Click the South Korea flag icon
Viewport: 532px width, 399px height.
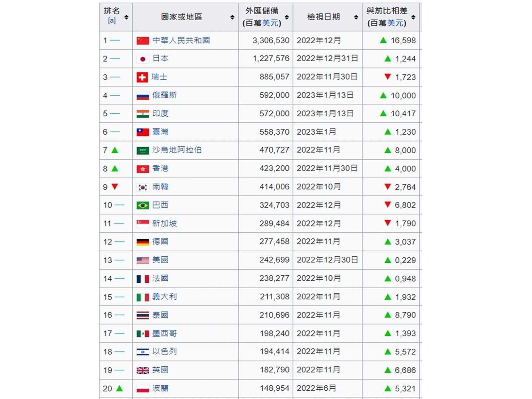pyautogui.click(x=142, y=187)
